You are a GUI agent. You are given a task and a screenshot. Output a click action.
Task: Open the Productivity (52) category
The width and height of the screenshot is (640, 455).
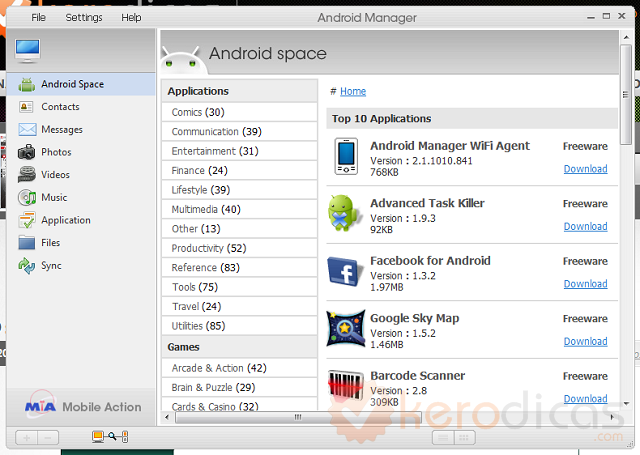click(x=240, y=248)
